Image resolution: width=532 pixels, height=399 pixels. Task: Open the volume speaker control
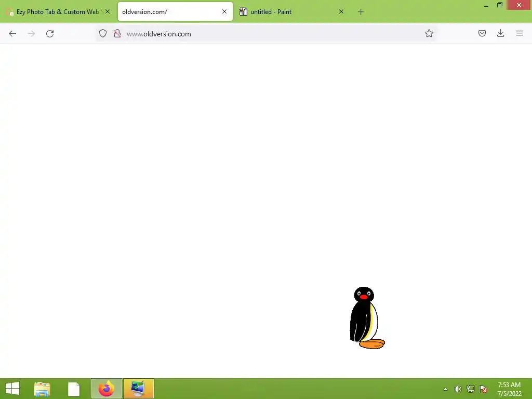point(458,389)
